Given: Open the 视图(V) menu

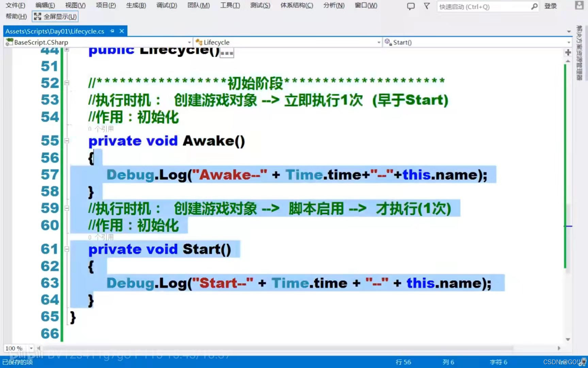Looking at the screenshot, I should pyautogui.click(x=75, y=5).
